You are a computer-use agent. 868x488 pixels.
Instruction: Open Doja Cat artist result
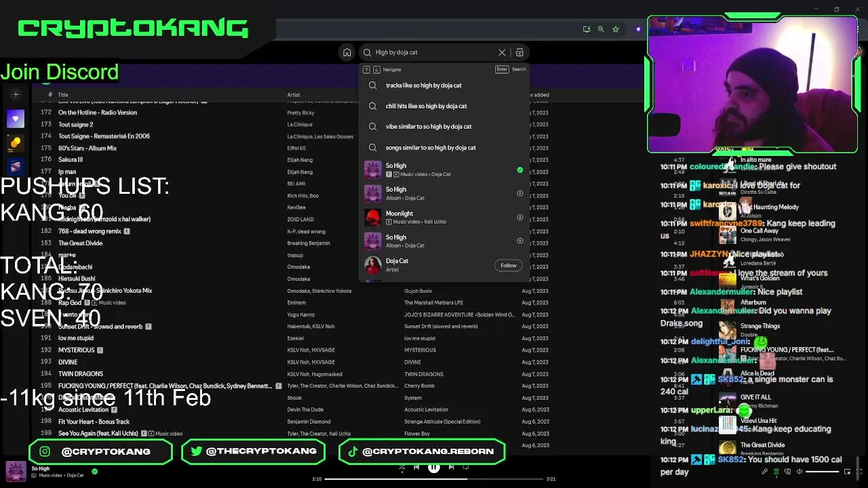[444, 265]
